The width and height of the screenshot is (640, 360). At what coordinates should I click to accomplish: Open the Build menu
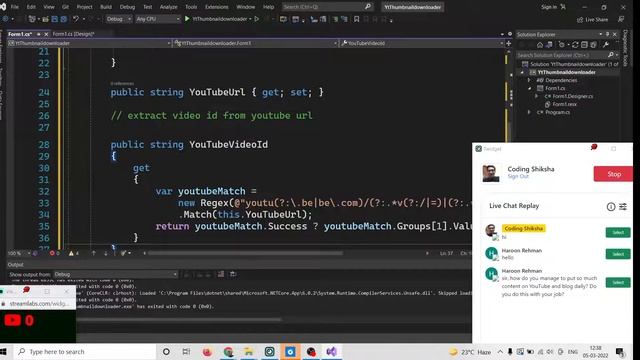click(x=106, y=7)
